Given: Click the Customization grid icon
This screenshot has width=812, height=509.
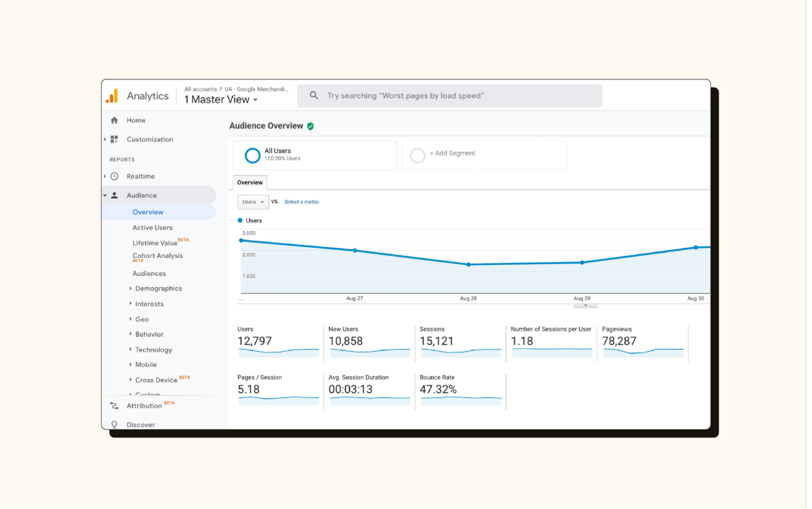Looking at the screenshot, I should (x=114, y=139).
